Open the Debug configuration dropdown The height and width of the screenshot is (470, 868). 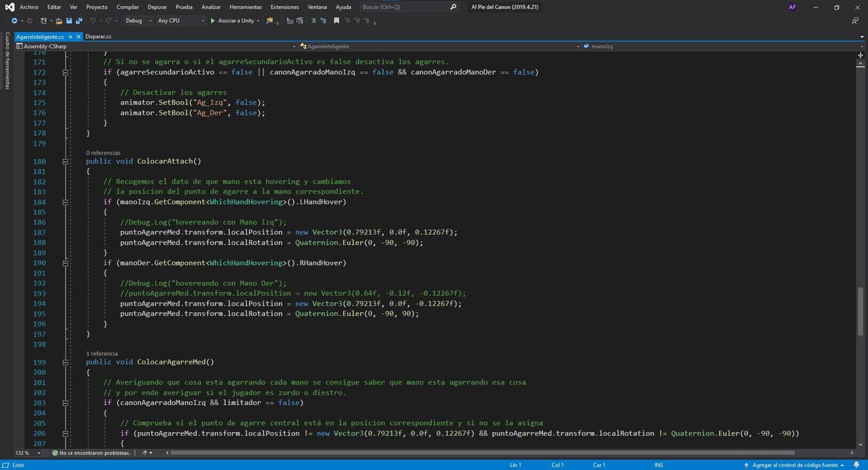138,21
